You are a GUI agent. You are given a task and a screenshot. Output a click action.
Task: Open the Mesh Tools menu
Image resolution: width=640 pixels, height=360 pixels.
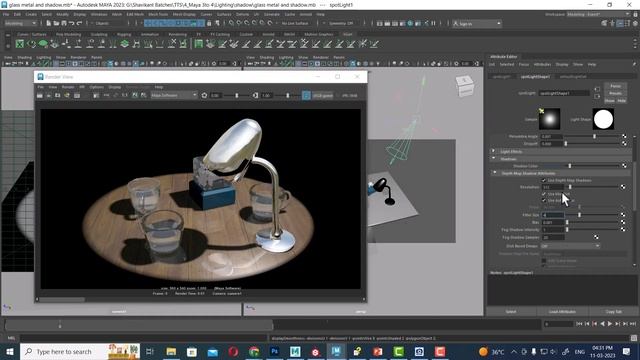pos(158,14)
